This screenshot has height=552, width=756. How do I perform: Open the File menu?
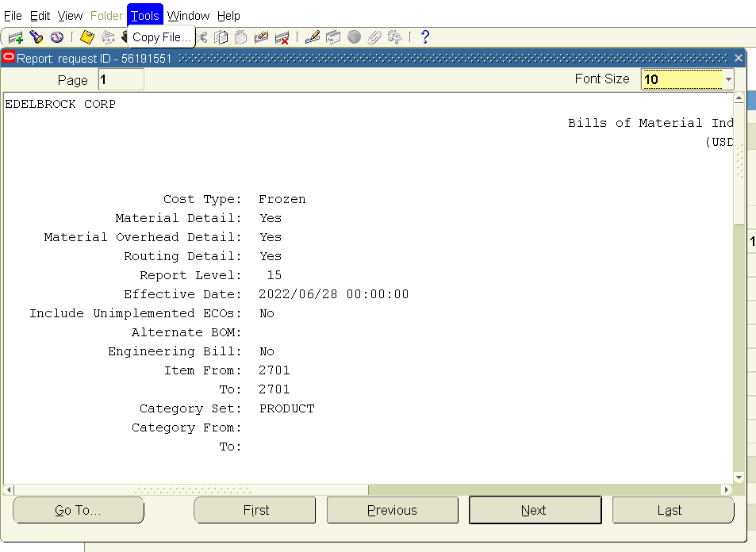(13, 16)
